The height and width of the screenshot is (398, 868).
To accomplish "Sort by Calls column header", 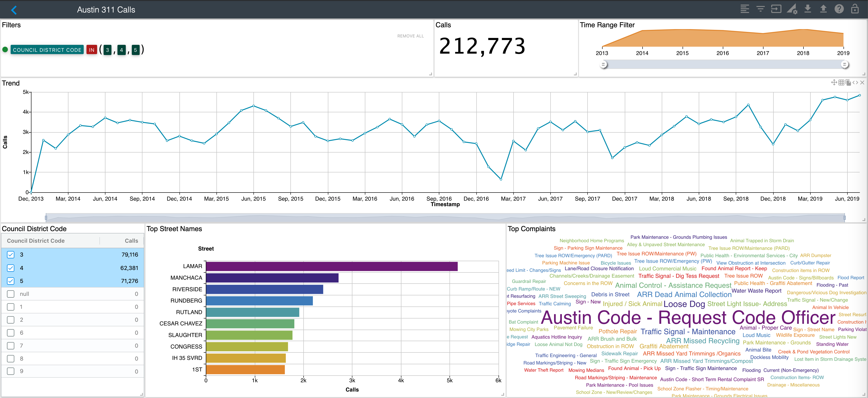I will [131, 241].
